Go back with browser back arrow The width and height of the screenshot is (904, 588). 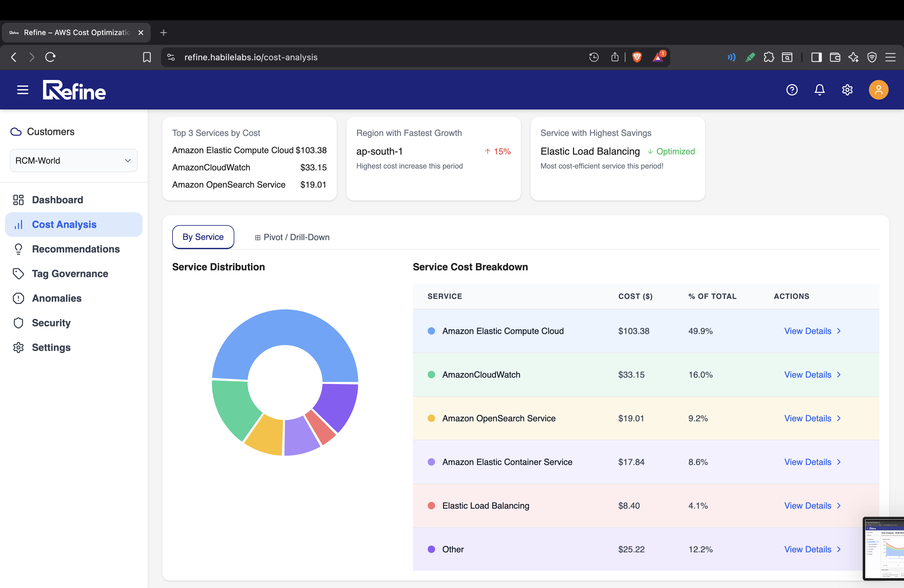pyautogui.click(x=14, y=58)
